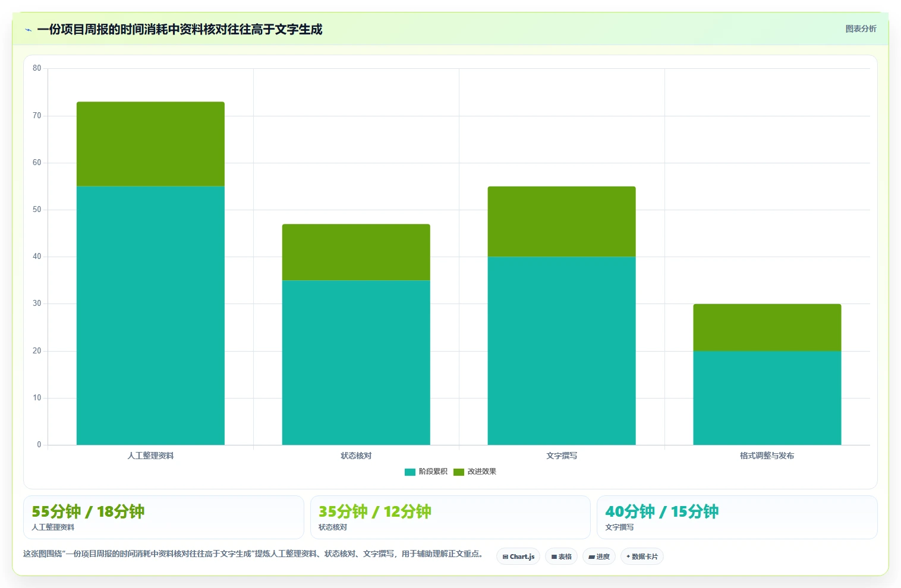901x588 pixels.
Task: Click the teal bar for 文字撰写
Action: [x=562, y=350]
